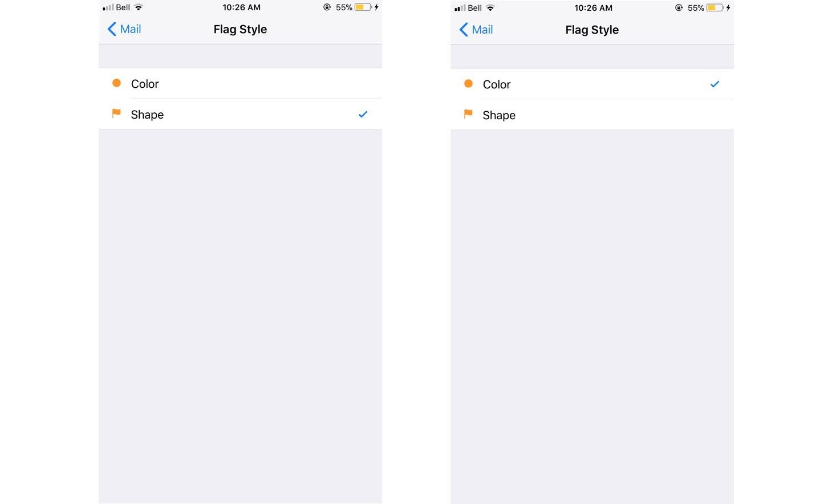Tap the 10:26 AM clock in right screen
Screen dimensions: 832x504
coord(593,8)
